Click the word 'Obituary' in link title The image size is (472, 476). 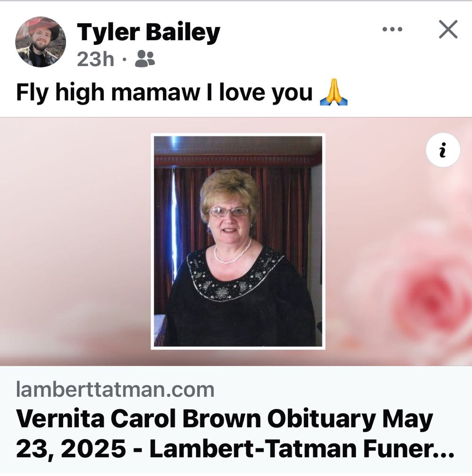[x=321, y=419]
